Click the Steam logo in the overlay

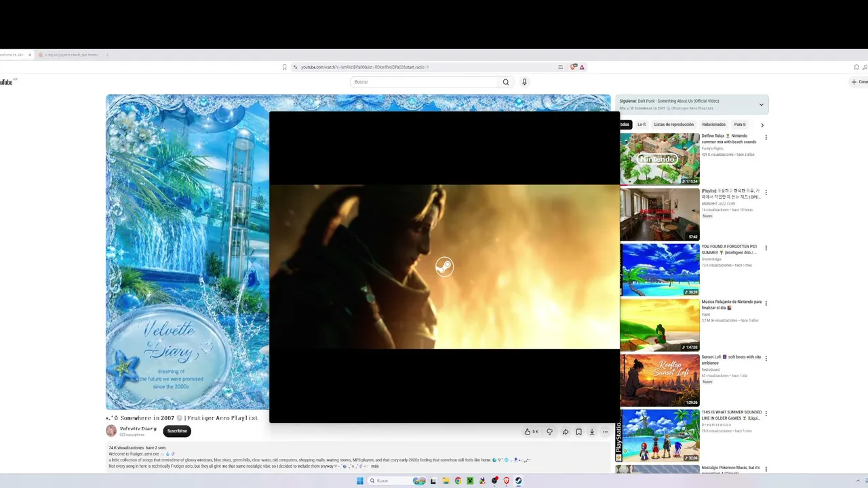pyautogui.click(x=444, y=266)
